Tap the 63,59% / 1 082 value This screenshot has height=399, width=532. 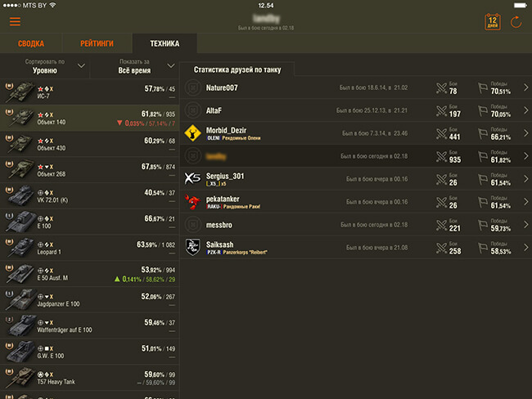coord(156,244)
